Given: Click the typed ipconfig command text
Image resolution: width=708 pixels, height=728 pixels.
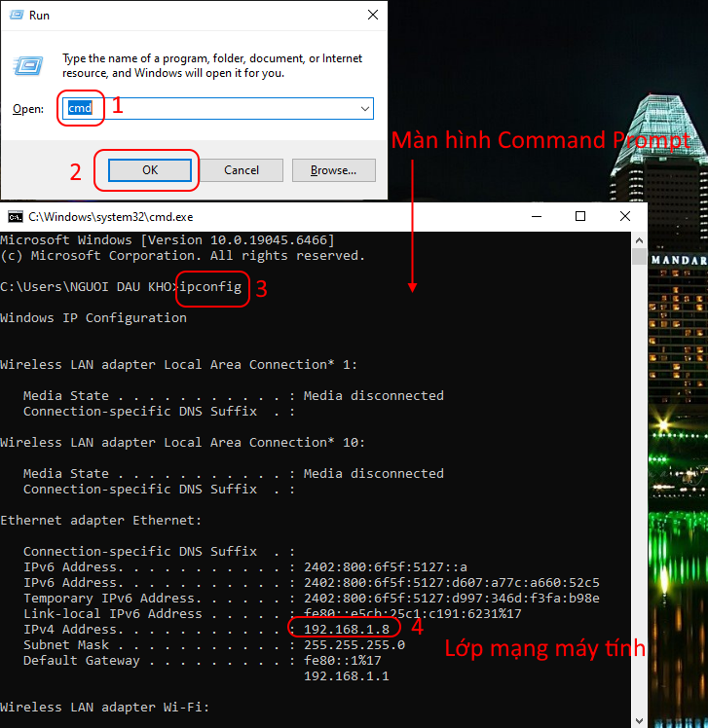Looking at the screenshot, I should (x=210, y=286).
